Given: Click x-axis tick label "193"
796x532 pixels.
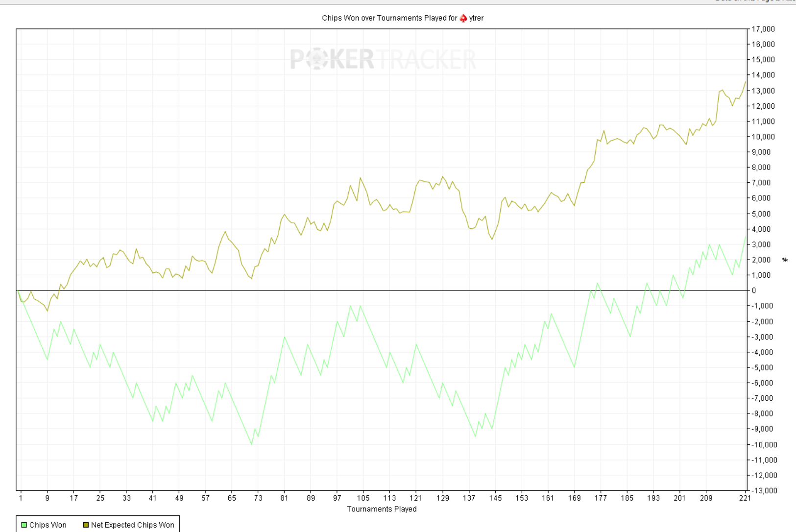Looking at the screenshot, I should 653,498.
